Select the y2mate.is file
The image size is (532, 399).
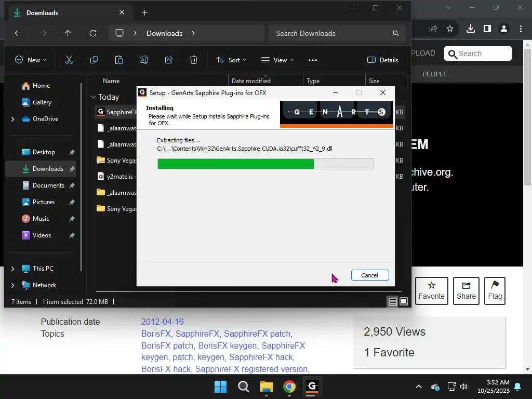point(116,177)
